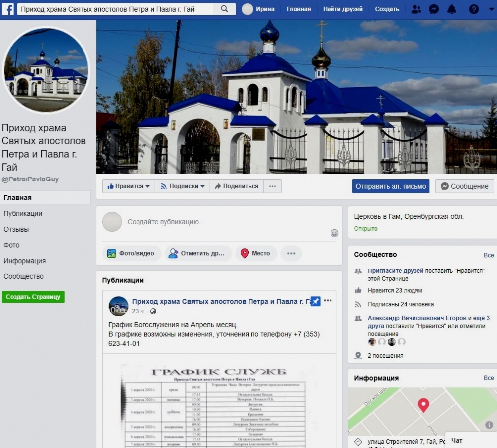Click the Церковь в Гай category text
Screen dimensions: 497x448
coord(409,217)
